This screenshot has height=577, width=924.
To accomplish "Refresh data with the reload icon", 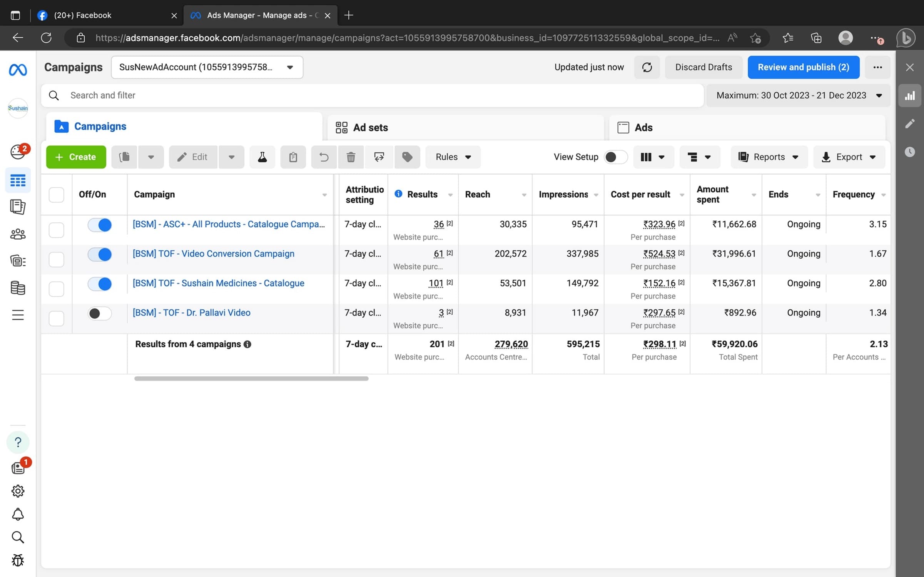I will point(647,67).
